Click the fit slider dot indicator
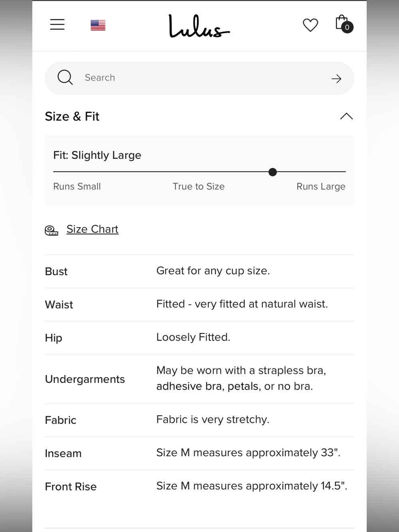This screenshot has height=532, width=399. point(273,172)
